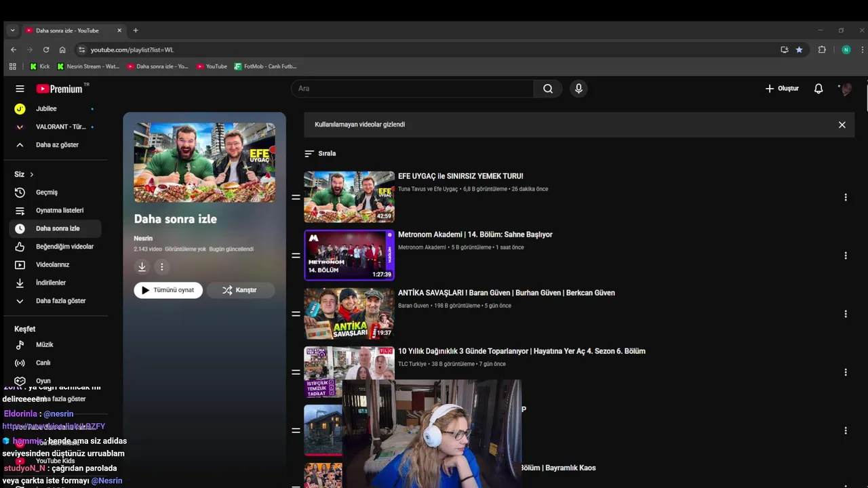Dismiss the hidden videos notice
This screenshot has width=868, height=488.
[x=842, y=125]
